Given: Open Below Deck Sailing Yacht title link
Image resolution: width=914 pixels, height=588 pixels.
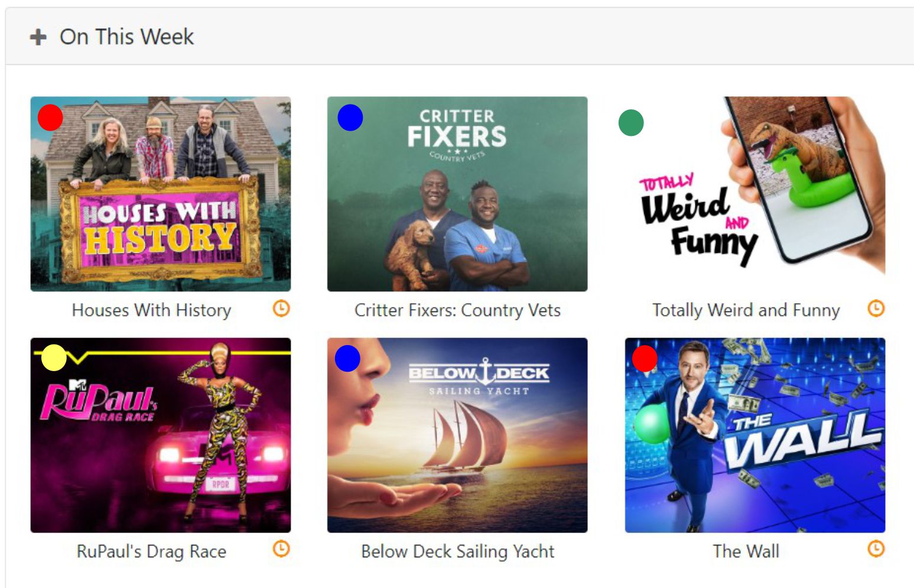Looking at the screenshot, I should click(x=457, y=551).
